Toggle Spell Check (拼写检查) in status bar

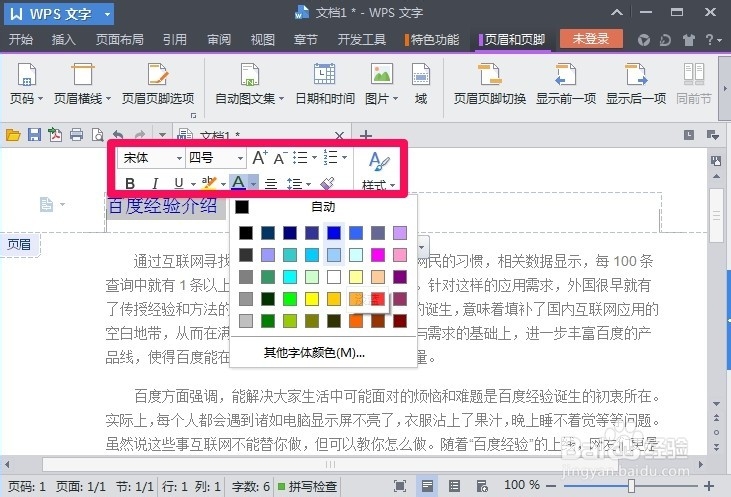[x=308, y=487]
